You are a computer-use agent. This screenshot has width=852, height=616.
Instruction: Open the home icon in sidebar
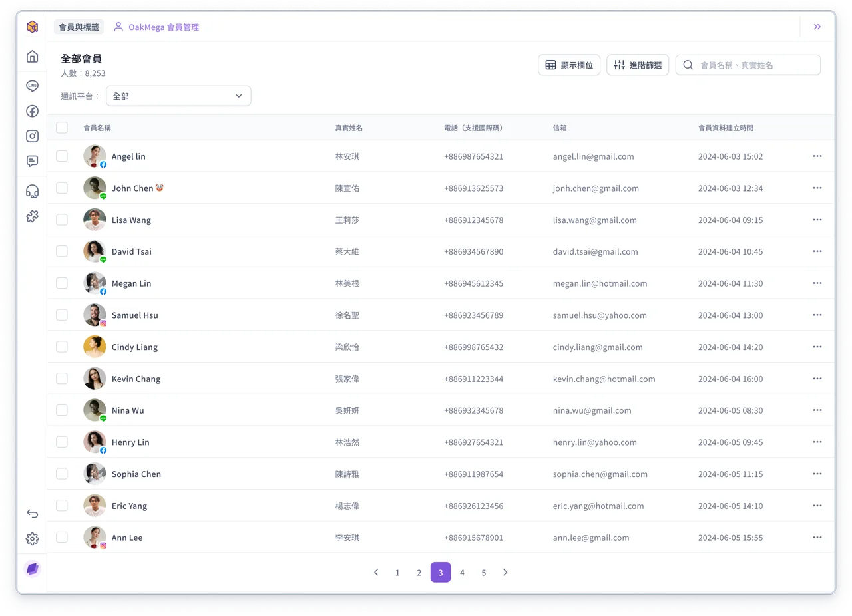[32, 57]
